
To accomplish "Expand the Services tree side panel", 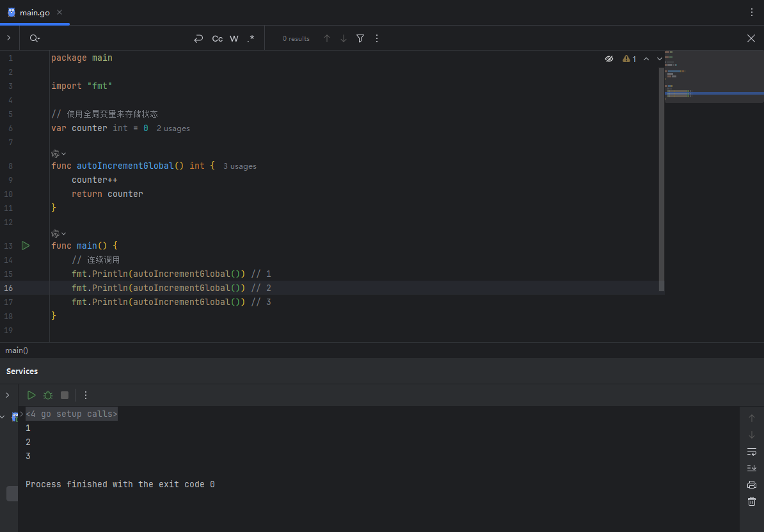I will point(7,395).
